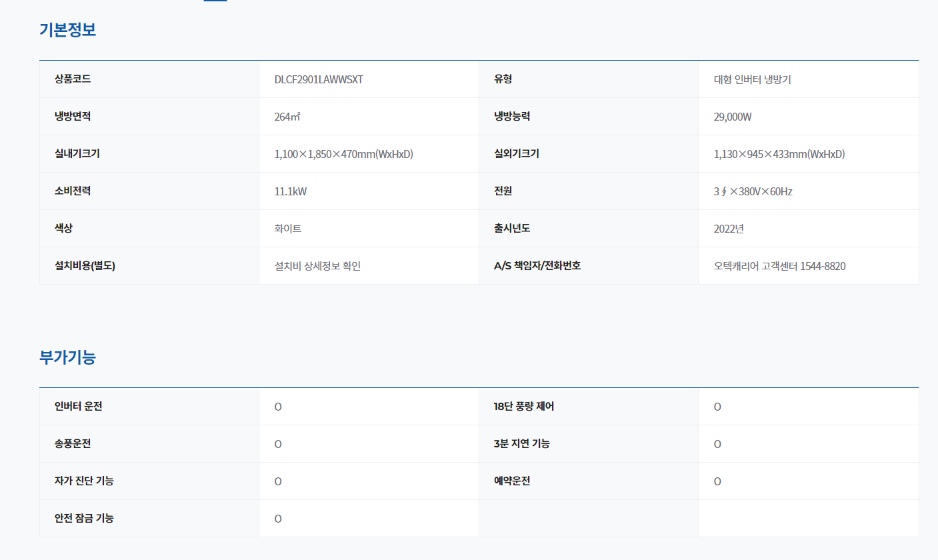Click the 자가 진단 기능 label
The image size is (938, 560).
[x=84, y=481]
